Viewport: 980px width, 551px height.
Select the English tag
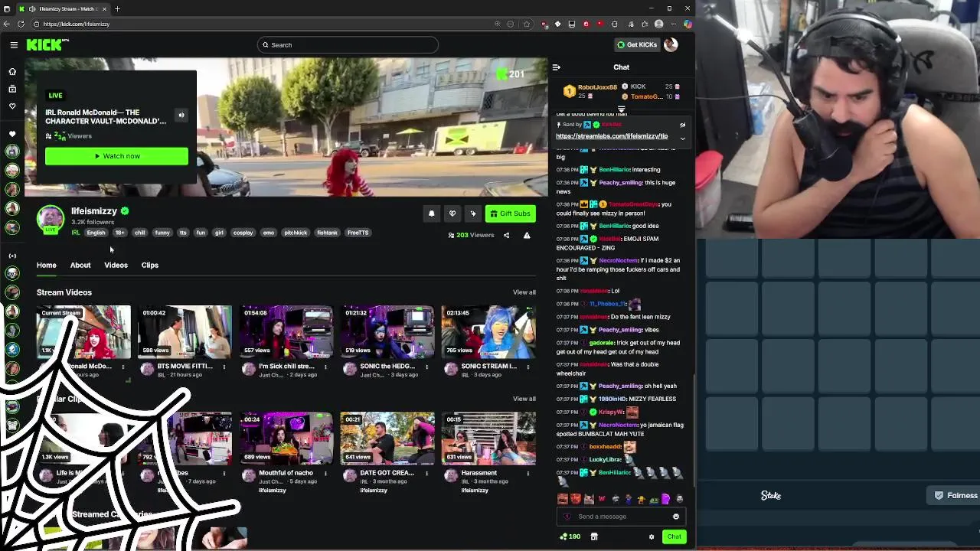[96, 233]
